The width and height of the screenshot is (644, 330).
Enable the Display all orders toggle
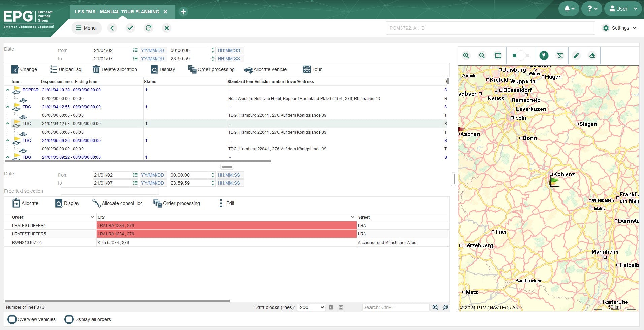69,319
